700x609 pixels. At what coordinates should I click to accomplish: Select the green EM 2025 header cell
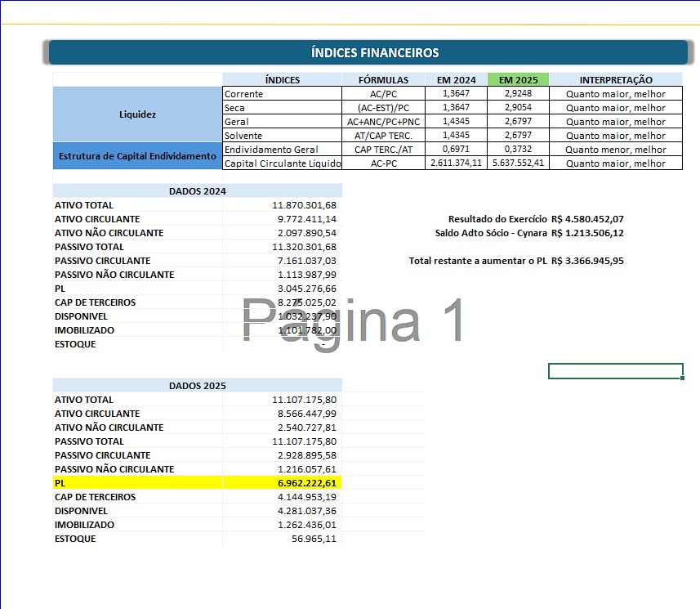coord(518,80)
